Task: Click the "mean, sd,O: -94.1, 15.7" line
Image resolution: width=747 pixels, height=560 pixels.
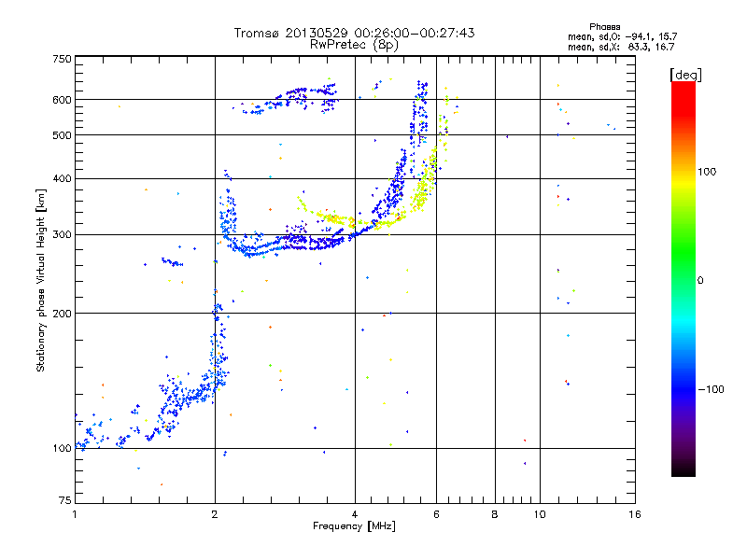Action: pyautogui.click(x=622, y=36)
